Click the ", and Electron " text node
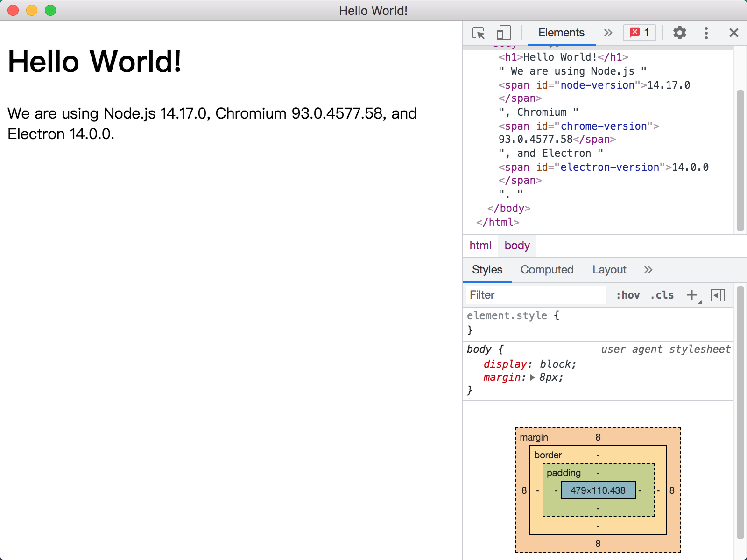747x560 pixels. click(551, 153)
